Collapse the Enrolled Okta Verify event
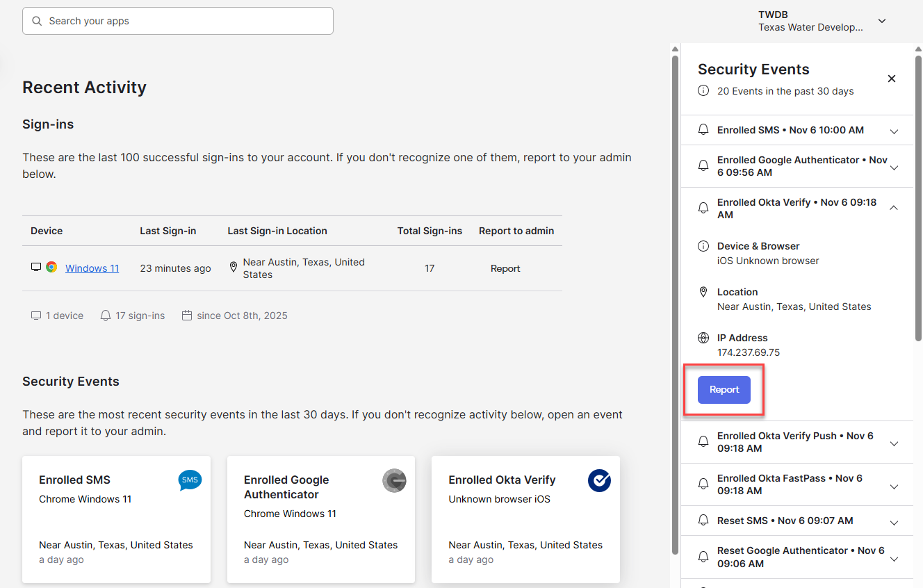 coord(894,208)
